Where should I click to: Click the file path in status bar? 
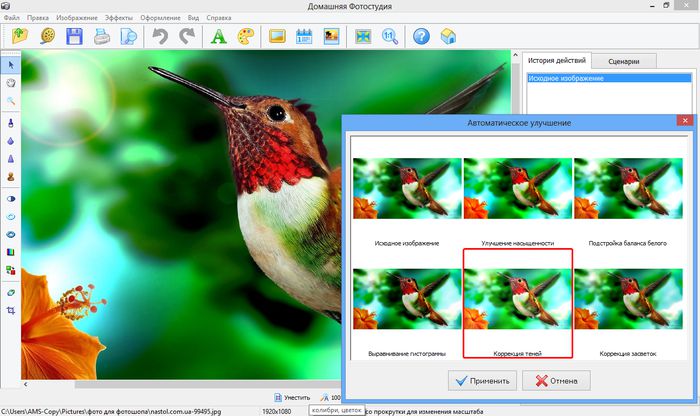pyautogui.click(x=111, y=412)
